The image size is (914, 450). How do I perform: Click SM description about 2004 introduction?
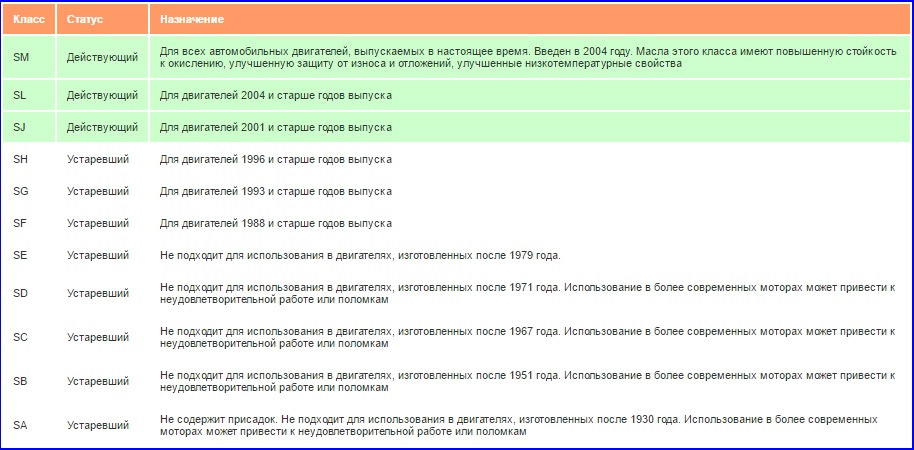pos(528,58)
